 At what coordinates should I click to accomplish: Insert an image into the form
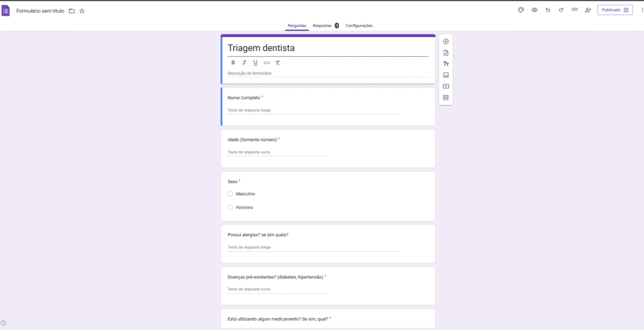[446, 75]
